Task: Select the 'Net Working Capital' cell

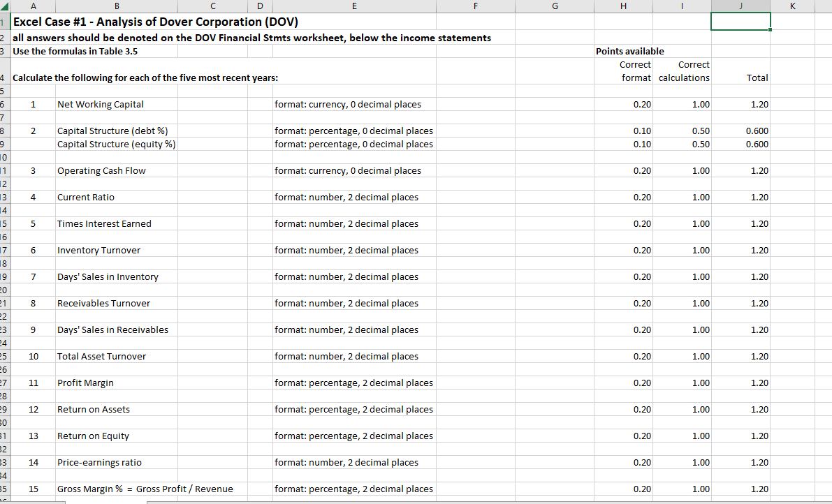Action: [117, 105]
